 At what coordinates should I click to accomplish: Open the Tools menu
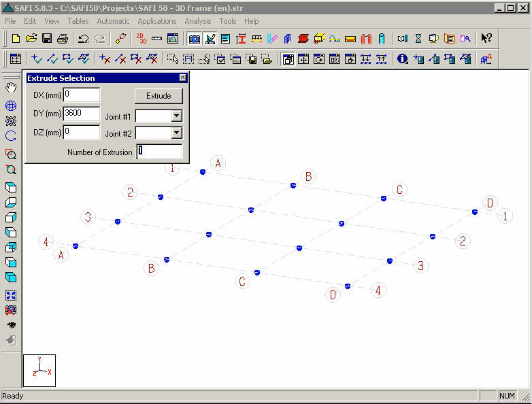(228, 21)
